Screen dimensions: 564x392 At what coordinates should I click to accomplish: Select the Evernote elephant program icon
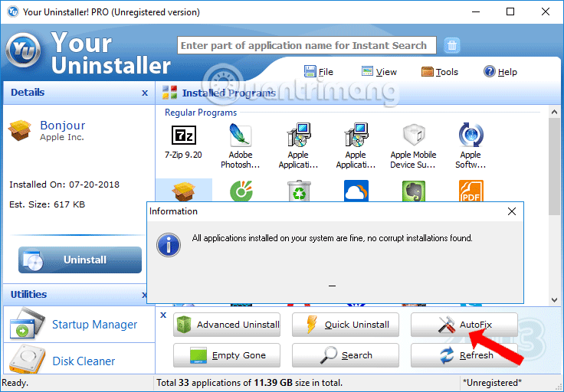[x=414, y=191]
